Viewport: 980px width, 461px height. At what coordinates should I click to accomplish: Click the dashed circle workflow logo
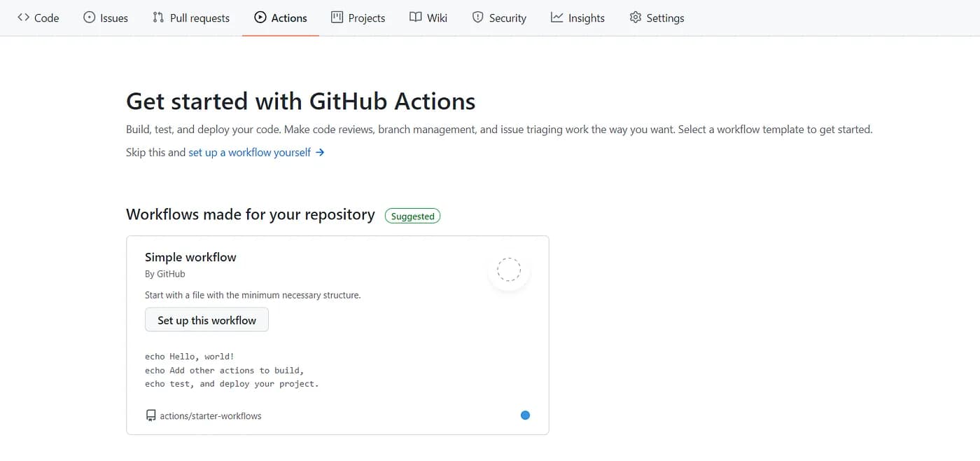pyautogui.click(x=509, y=270)
